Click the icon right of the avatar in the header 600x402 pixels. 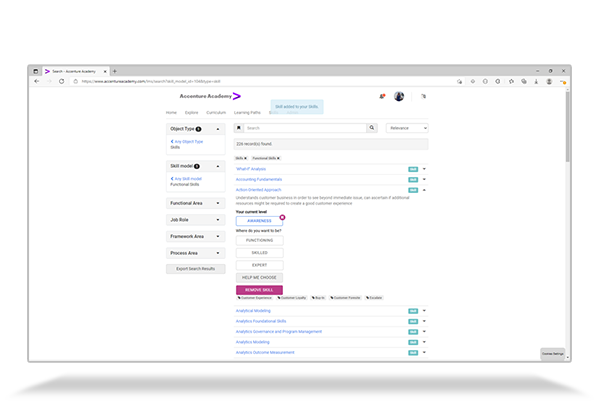pyautogui.click(x=423, y=96)
